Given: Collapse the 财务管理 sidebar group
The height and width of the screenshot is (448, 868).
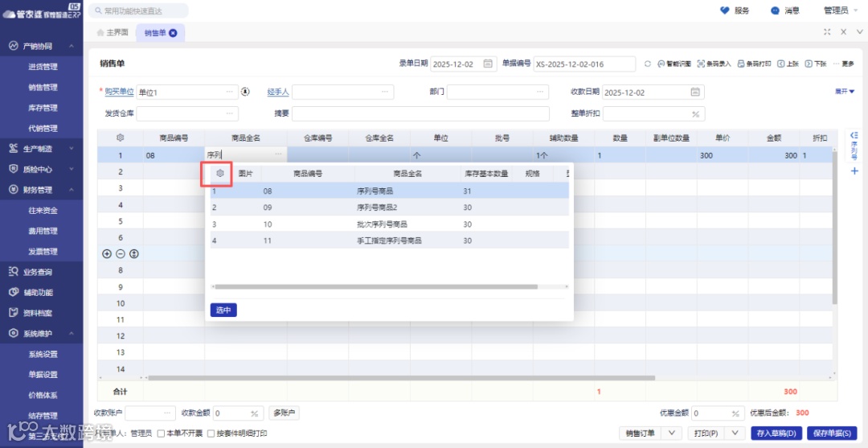Looking at the screenshot, I should click(72, 190).
